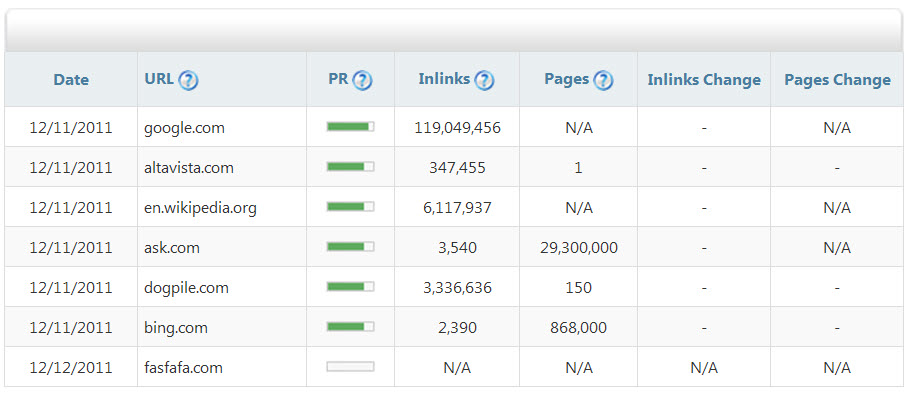The width and height of the screenshot is (906, 401).
Task: Click the help icon beside PR header
Action: point(362,80)
